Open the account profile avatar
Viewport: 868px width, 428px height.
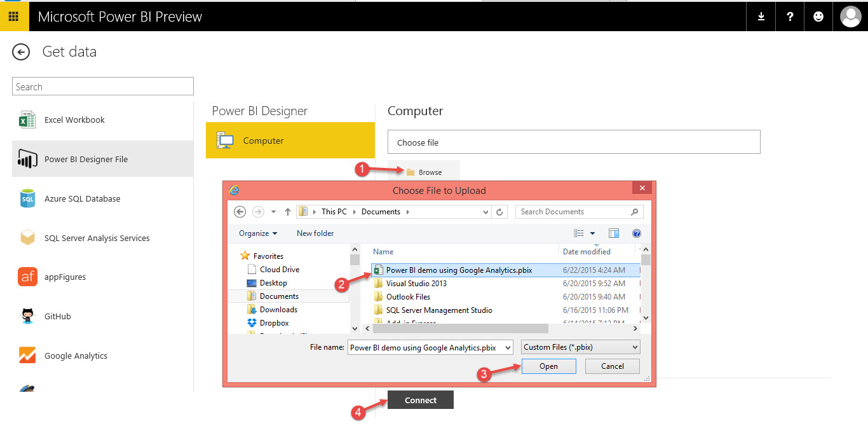pyautogui.click(x=850, y=16)
